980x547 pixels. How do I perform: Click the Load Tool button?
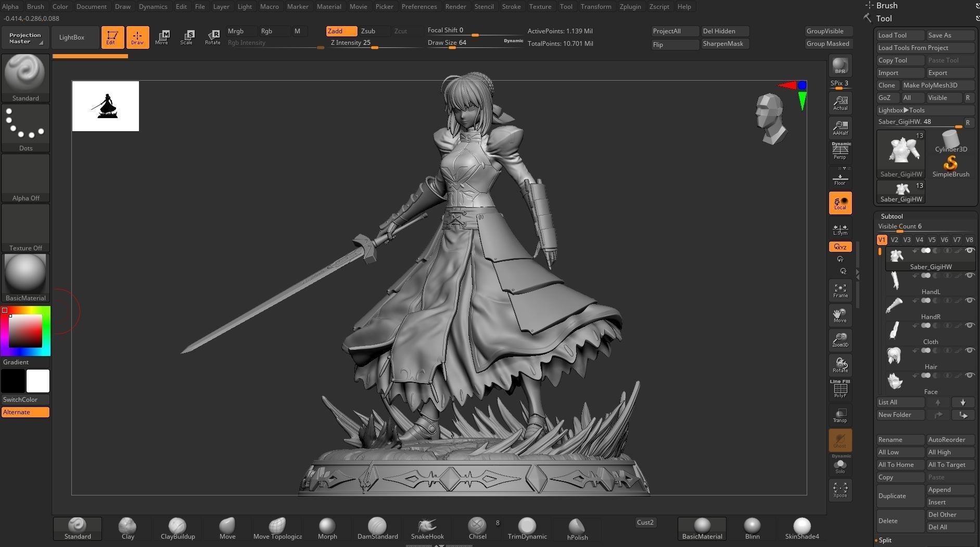click(x=901, y=35)
